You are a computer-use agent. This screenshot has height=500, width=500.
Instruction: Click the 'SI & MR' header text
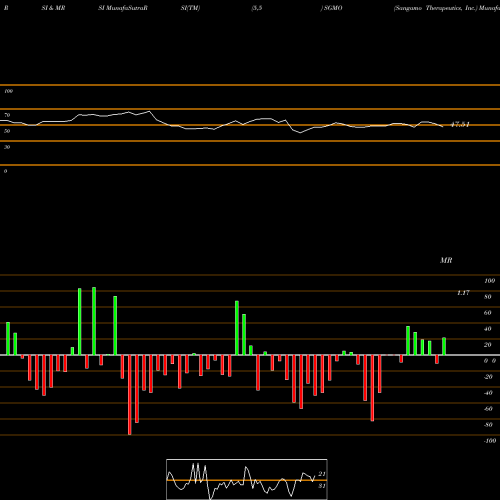(53, 8)
